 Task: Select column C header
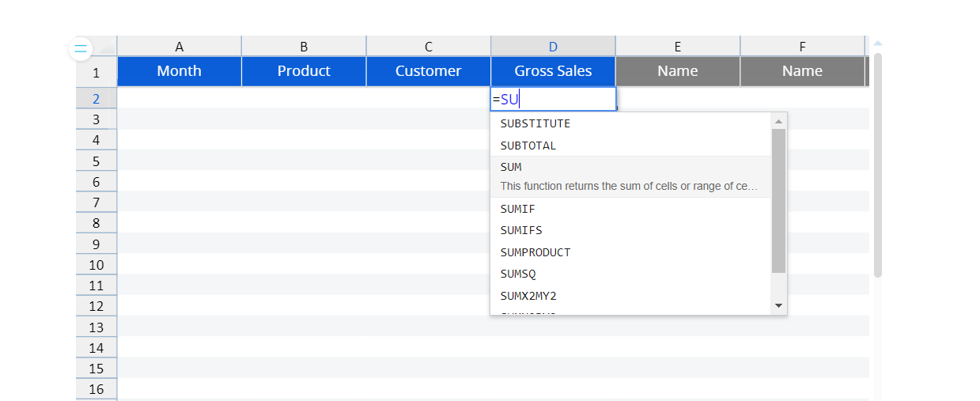click(x=429, y=47)
